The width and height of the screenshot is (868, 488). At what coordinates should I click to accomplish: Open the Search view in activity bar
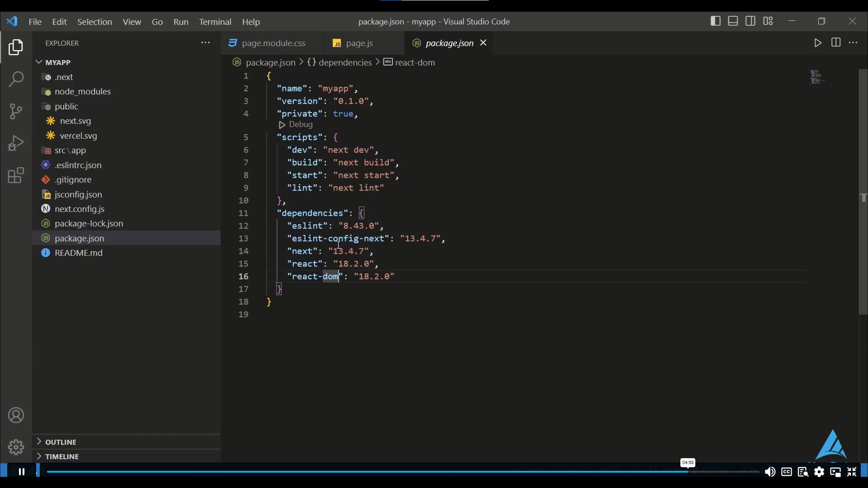pyautogui.click(x=16, y=79)
